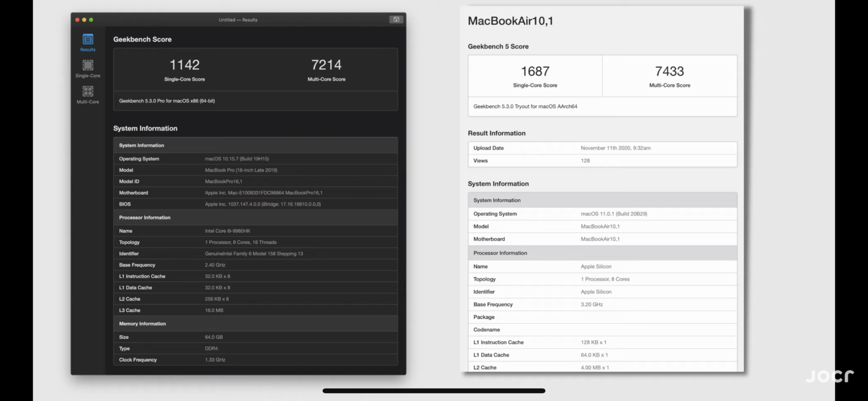Click the "Package" row label
Image resolution: width=868 pixels, height=401 pixels.
coord(484,317)
